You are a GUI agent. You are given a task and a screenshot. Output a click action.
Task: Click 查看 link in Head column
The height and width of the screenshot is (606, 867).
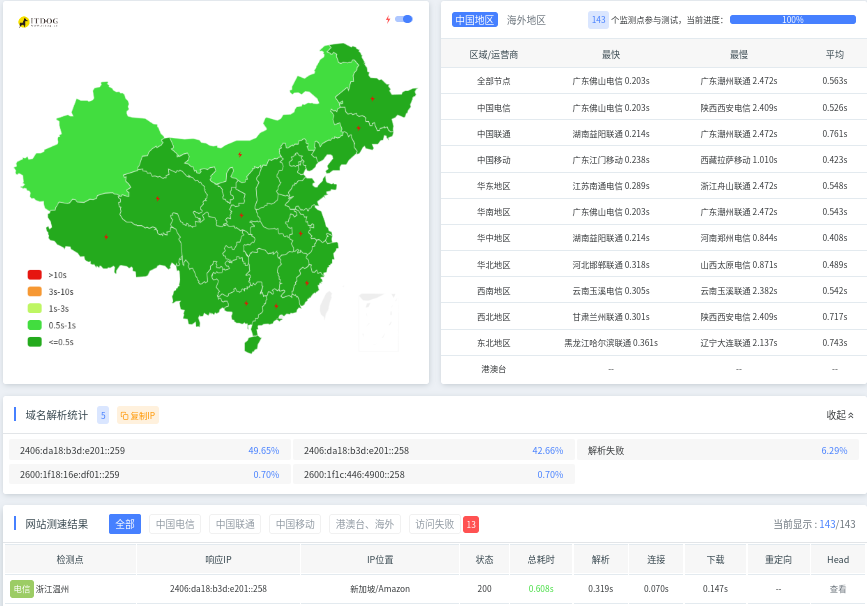click(838, 589)
